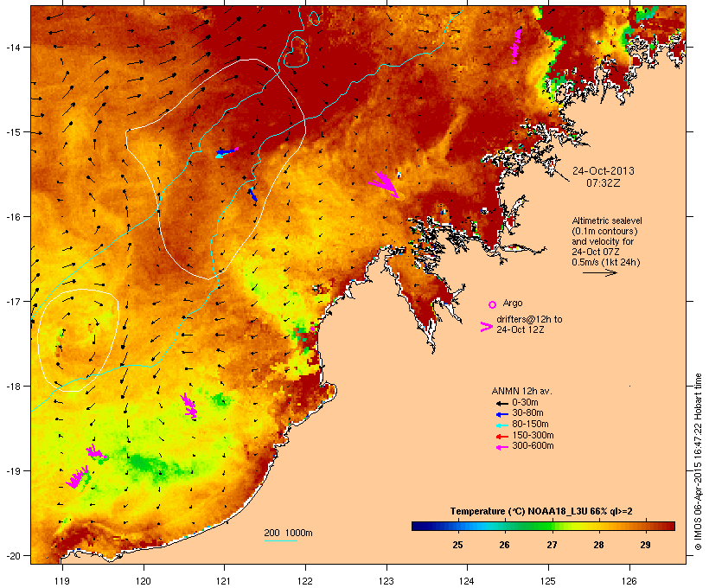Click the magenta drifter cluster near 19°S 119.2°E
The width and height of the screenshot is (709, 588).
pyautogui.click(x=78, y=477)
